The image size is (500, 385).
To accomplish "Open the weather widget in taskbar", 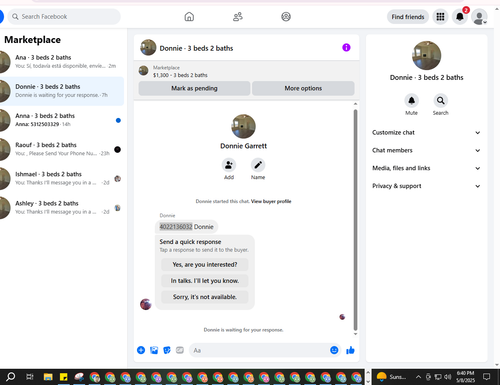I will (391, 377).
